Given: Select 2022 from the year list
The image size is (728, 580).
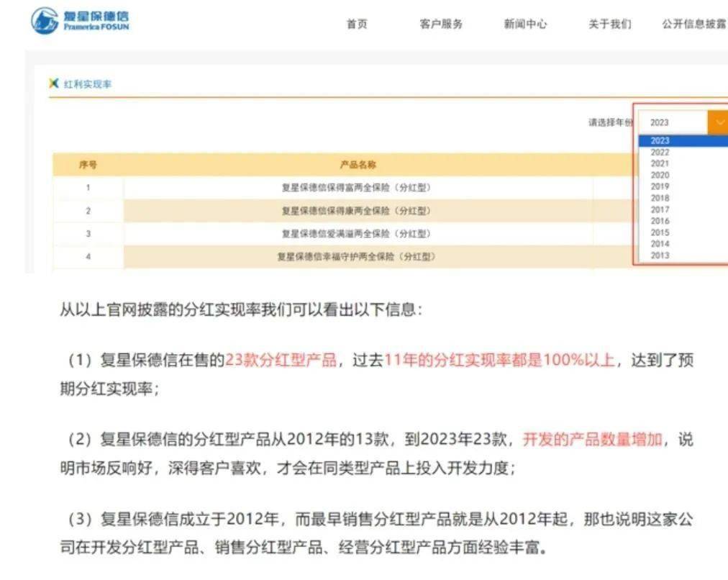Looking at the screenshot, I should tap(660, 153).
